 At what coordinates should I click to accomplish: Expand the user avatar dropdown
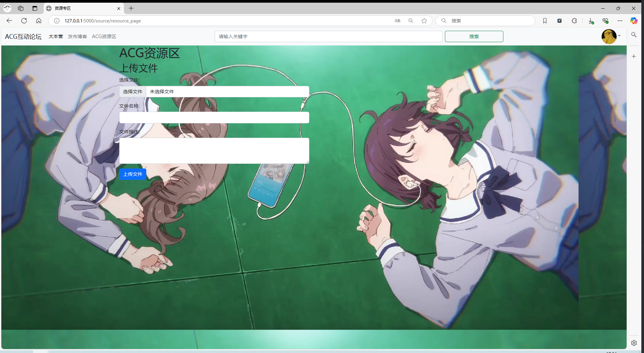(x=611, y=36)
